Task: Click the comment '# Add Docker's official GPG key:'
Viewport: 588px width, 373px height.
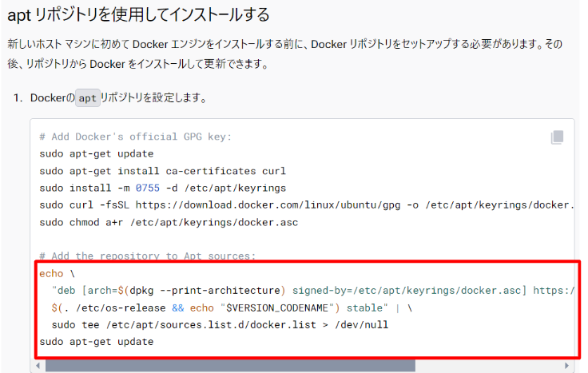Action: [x=135, y=137]
